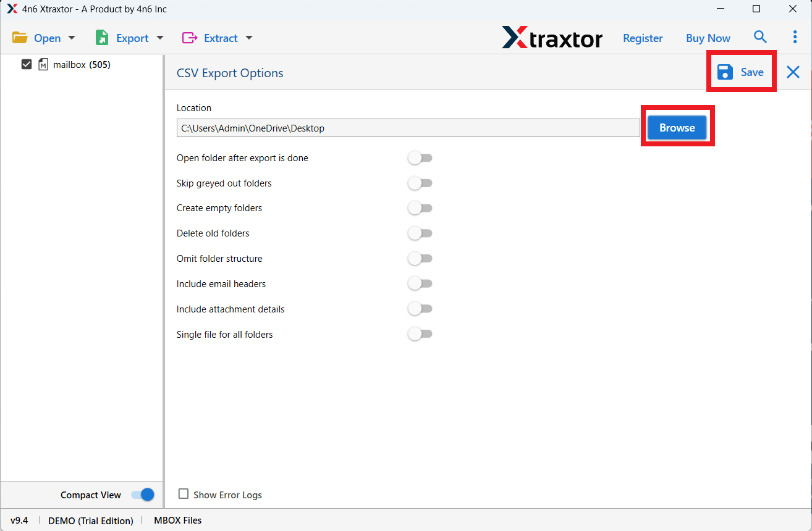Viewport: 812px width, 531px height.
Task: Click the Compact View label
Action: click(x=91, y=495)
